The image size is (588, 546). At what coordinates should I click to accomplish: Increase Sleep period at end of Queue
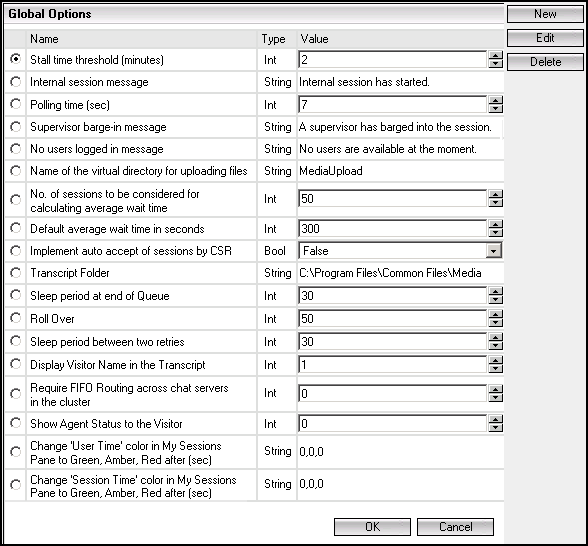click(495, 292)
